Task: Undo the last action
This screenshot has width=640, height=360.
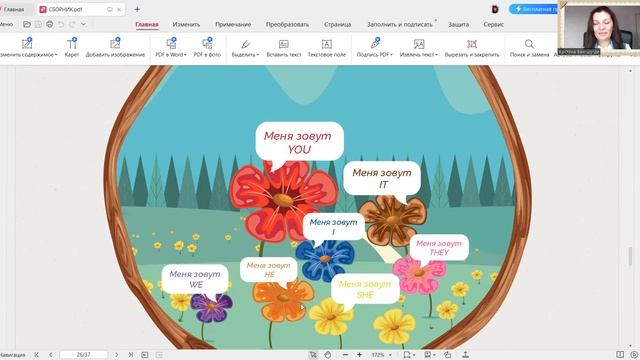Action: pyautogui.click(x=61, y=24)
